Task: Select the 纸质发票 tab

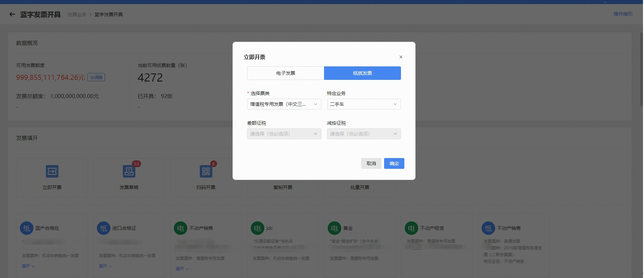Action: 363,73
